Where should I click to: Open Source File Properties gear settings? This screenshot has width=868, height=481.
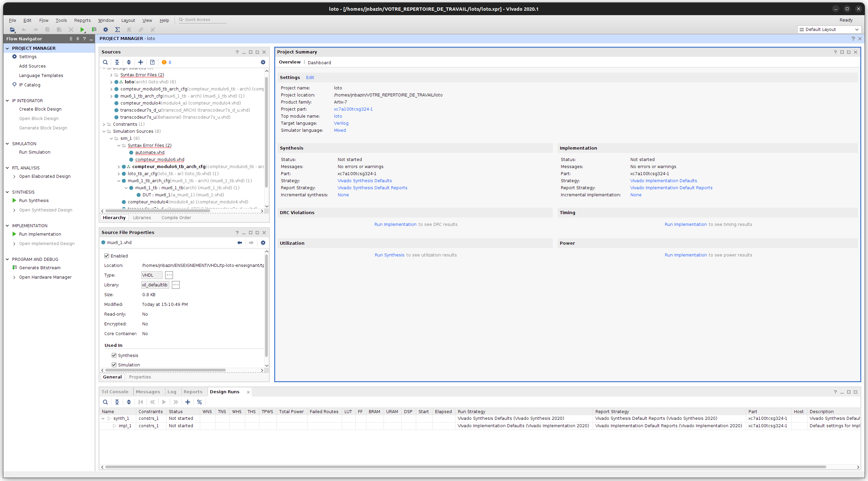(263, 243)
